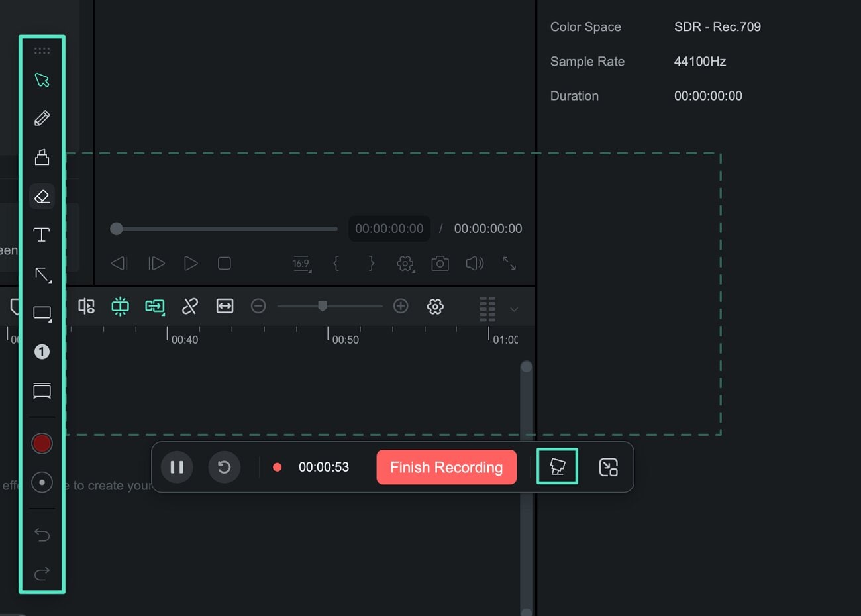Viewport: 861px width, 616px height.
Task: Click the current timecode field
Action: pyautogui.click(x=389, y=229)
